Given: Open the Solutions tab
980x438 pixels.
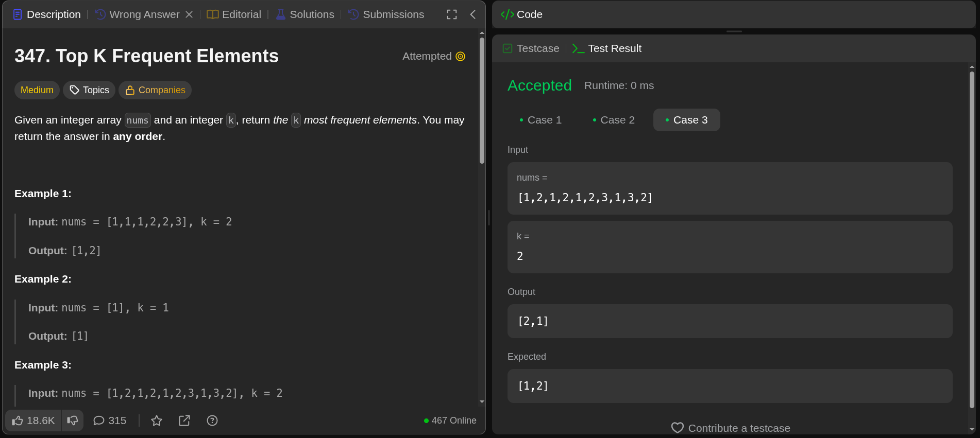Looking at the screenshot, I should coord(305,14).
